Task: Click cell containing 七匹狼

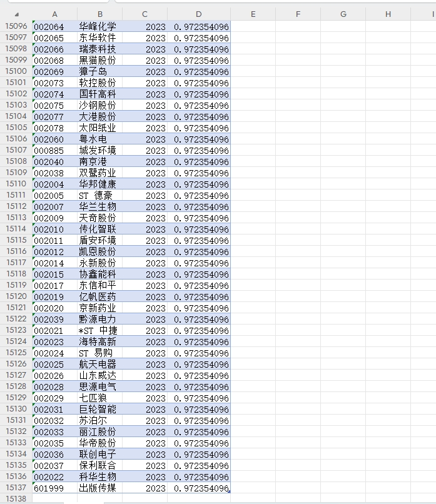Action: pos(99,397)
